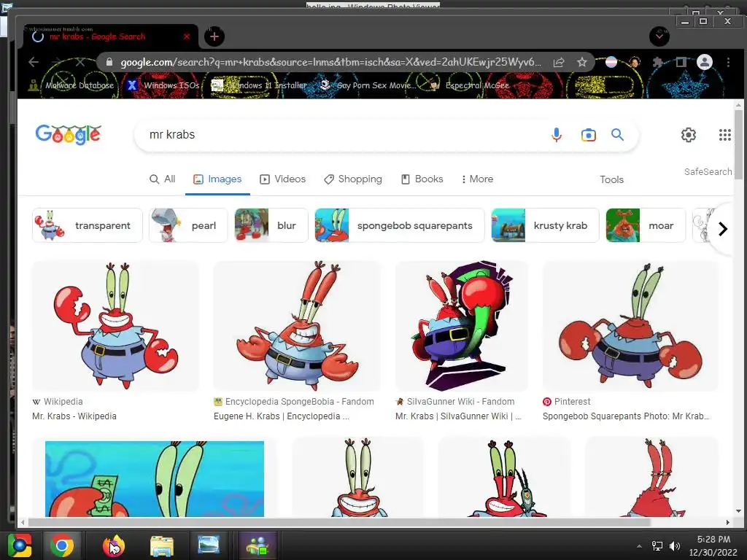747x560 pixels.
Task: Close the mr krabs Google Search tab
Action: [x=187, y=36]
